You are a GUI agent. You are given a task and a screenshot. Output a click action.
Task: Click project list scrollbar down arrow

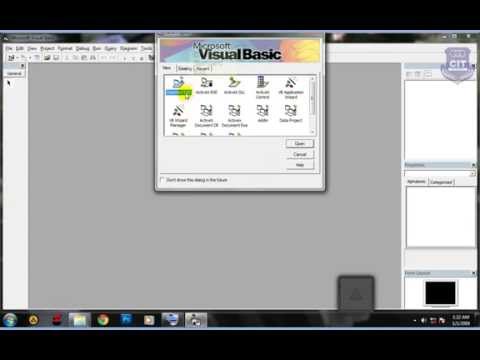pos(312,132)
